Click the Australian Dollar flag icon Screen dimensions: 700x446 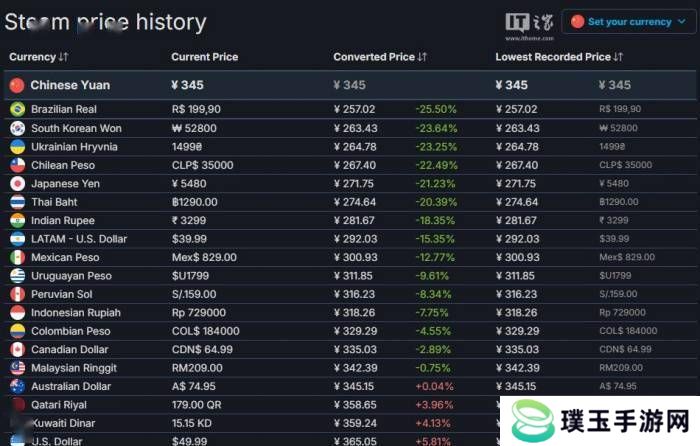(17, 387)
